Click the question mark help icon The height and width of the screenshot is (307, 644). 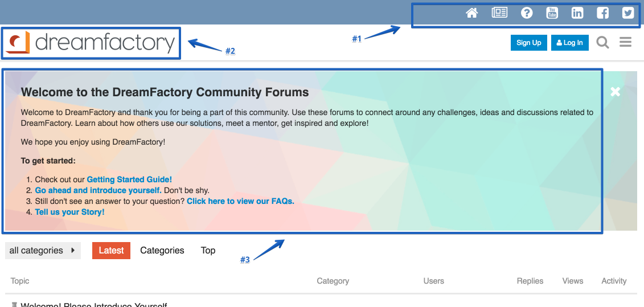pyautogui.click(x=527, y=13)
